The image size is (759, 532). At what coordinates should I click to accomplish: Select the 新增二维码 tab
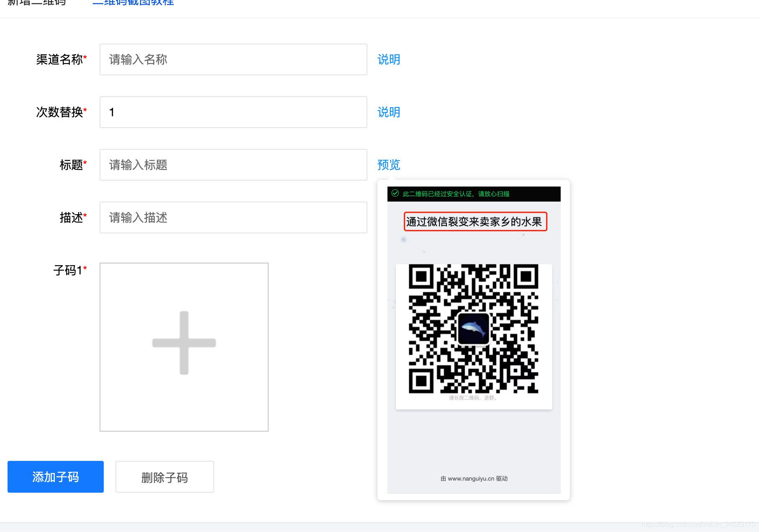[37, 3]
